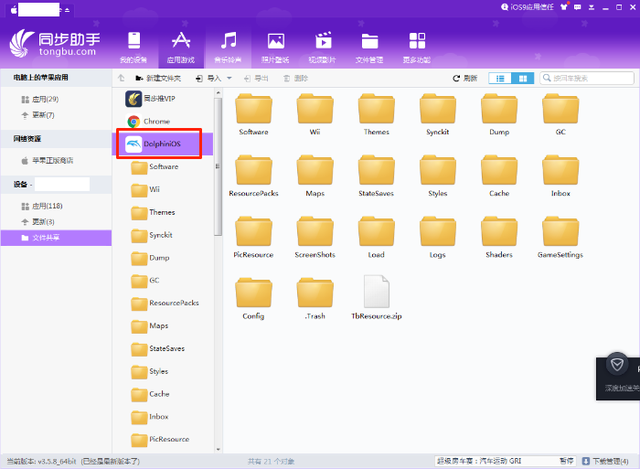Open the Styles folder in grid
Image resolution: width=640 pixels, height=469 pixels.
[x=438, y=176]
